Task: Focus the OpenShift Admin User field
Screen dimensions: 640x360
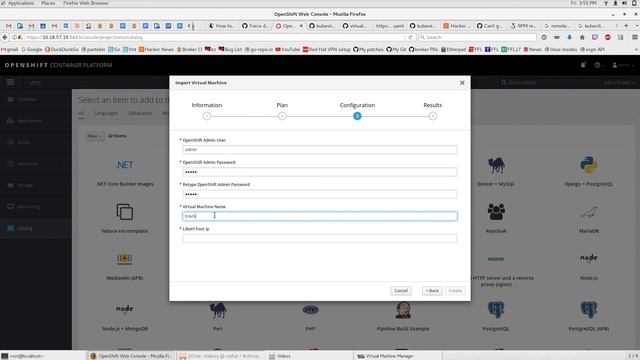Action: coord(320,150)
